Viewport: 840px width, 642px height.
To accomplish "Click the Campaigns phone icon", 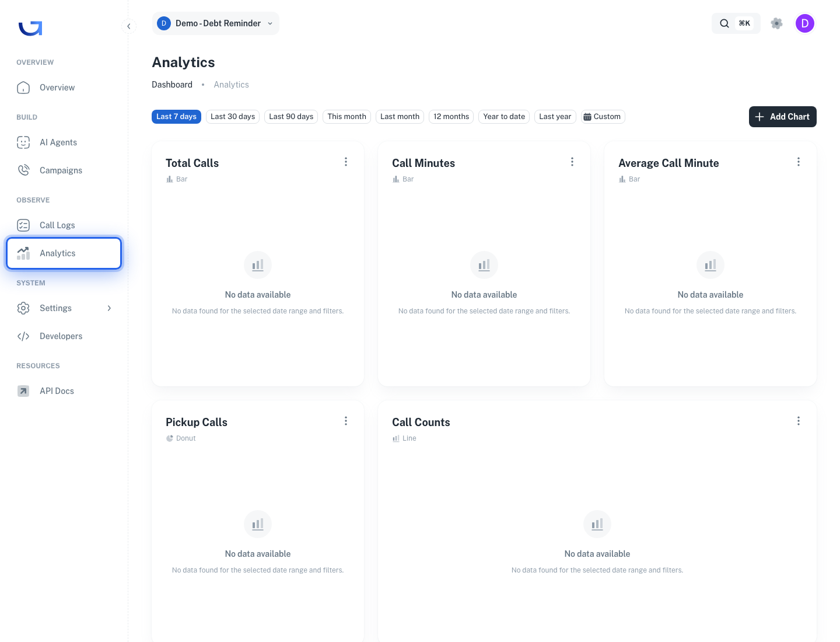I will point(23,170).
